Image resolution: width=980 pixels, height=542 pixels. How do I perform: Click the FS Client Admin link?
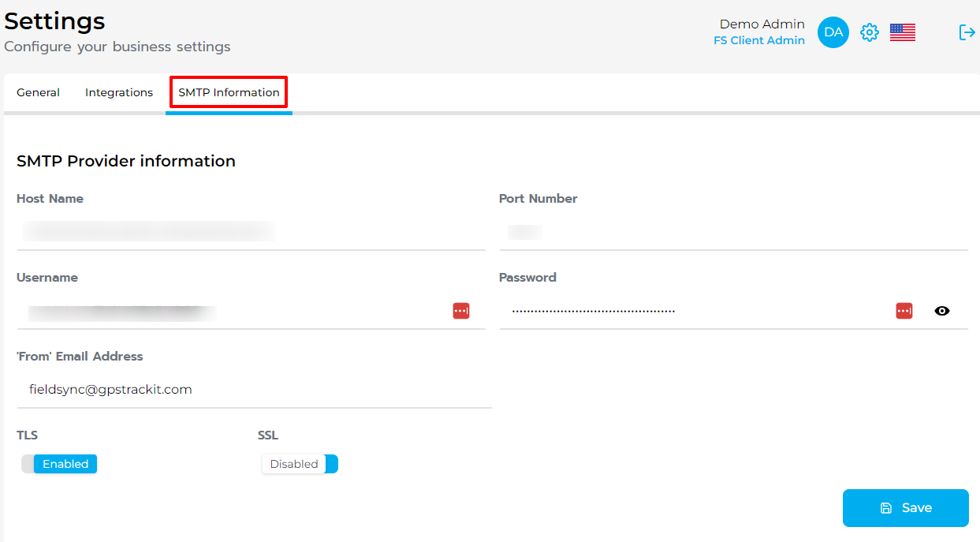tap(758, 40)
